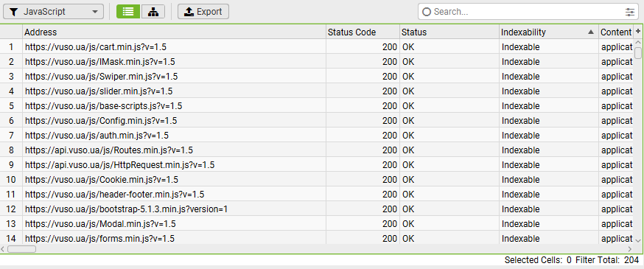Image resolution: width=644 pixels, height=269 pixels.
Task: Select the Cookie.min.js?v=1.5 address
Action: tap(102, 180)
